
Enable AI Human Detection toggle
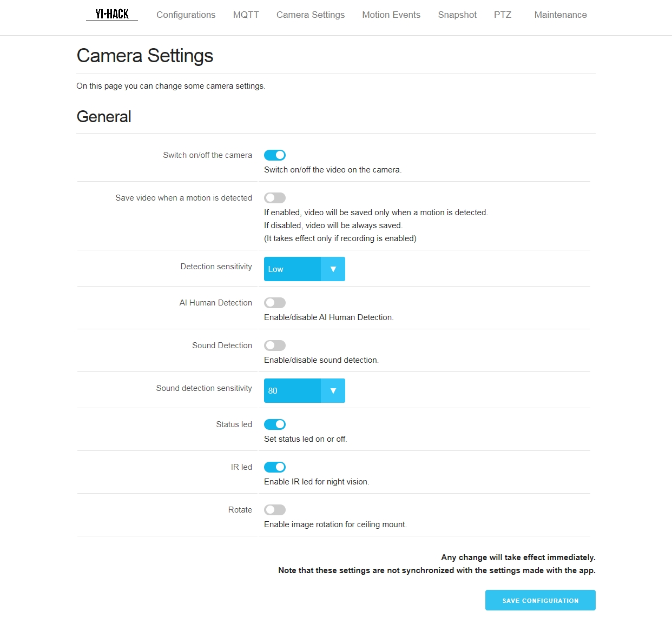275,303
